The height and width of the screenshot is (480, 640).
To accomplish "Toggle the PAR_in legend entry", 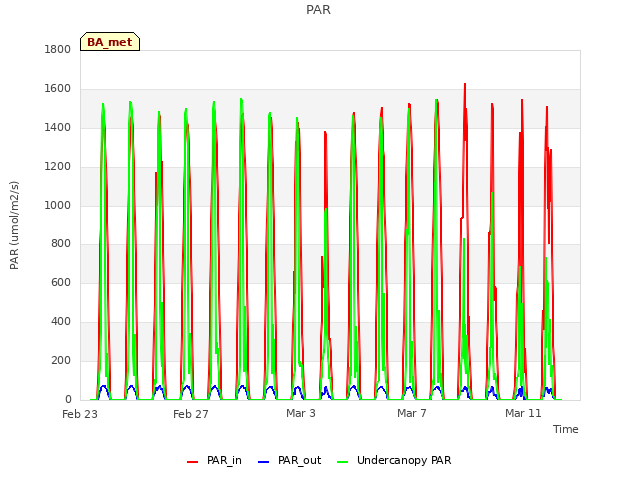I will (x=214, y=460).
